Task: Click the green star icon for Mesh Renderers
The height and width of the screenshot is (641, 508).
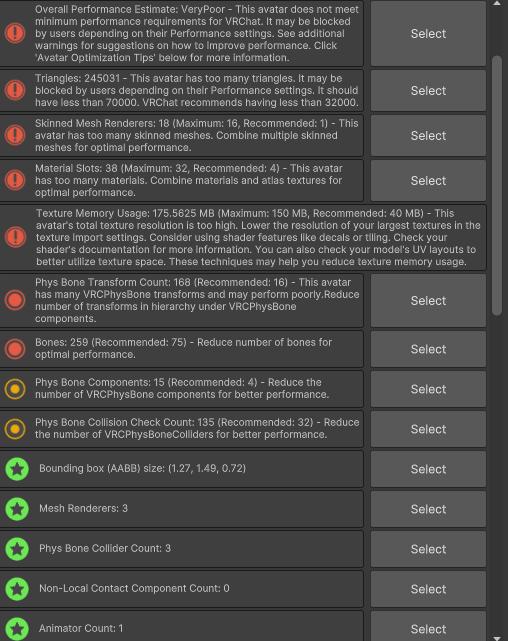Action: coord(17,509)
